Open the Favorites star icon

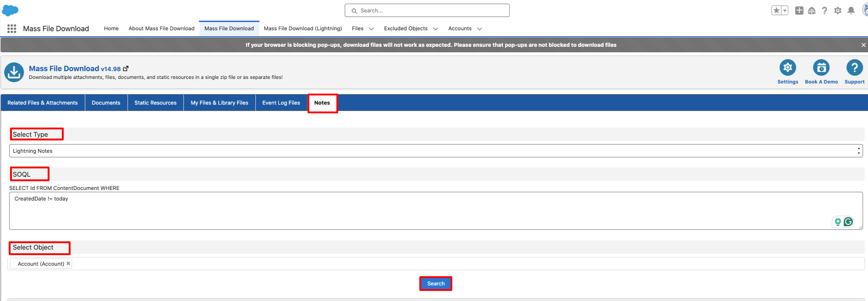[776, 11]
